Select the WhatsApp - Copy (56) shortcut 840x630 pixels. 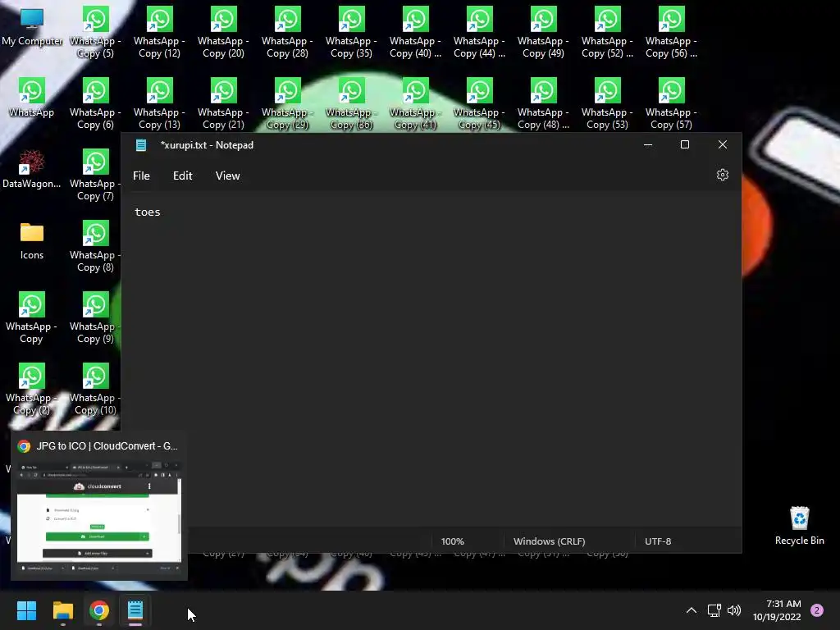click(671, 32)
